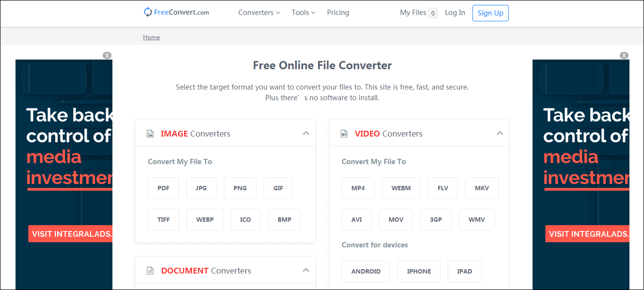Convert for ANDROID devices
The height and width of the screenshot is (290, 644).
point(366,271)
